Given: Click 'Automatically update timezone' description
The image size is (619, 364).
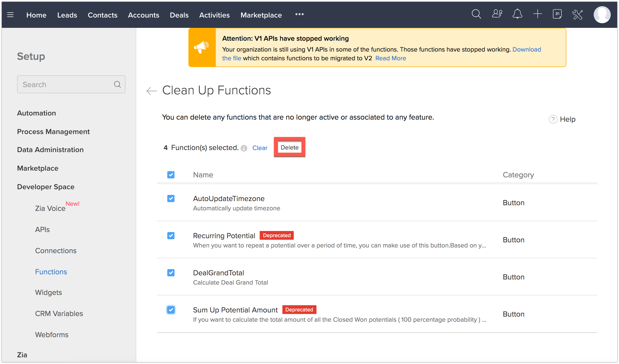Looking at the screenshot, I should click(x=236, y=208).
